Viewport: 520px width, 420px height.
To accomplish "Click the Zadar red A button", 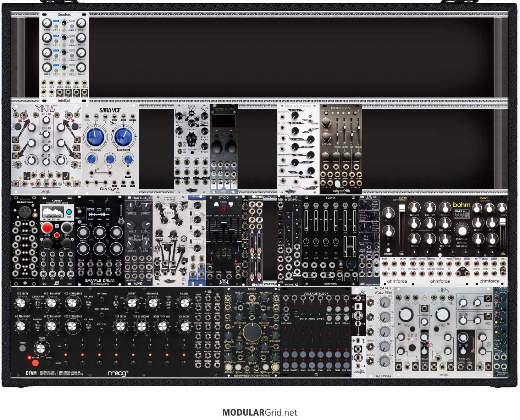I will [x=47, y=227].
